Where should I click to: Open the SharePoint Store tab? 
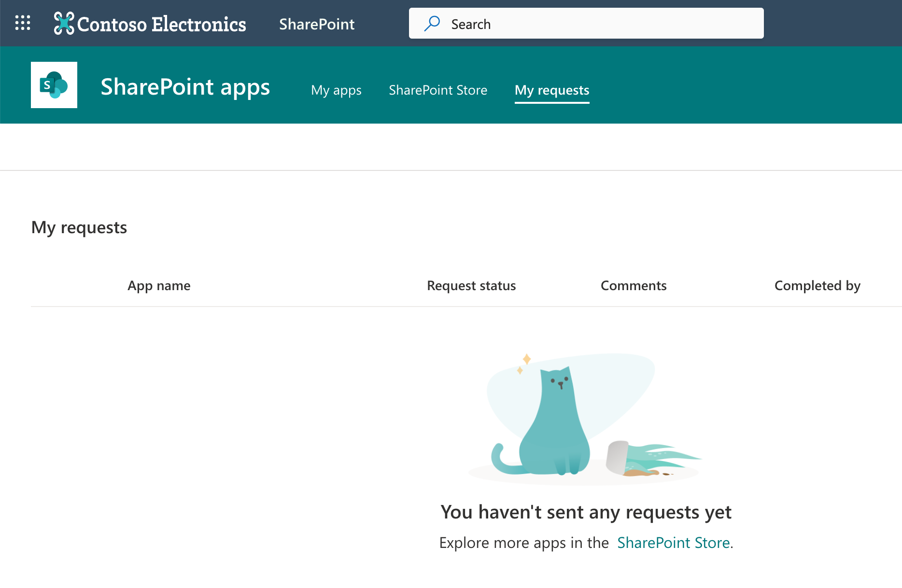coord(438,90)
